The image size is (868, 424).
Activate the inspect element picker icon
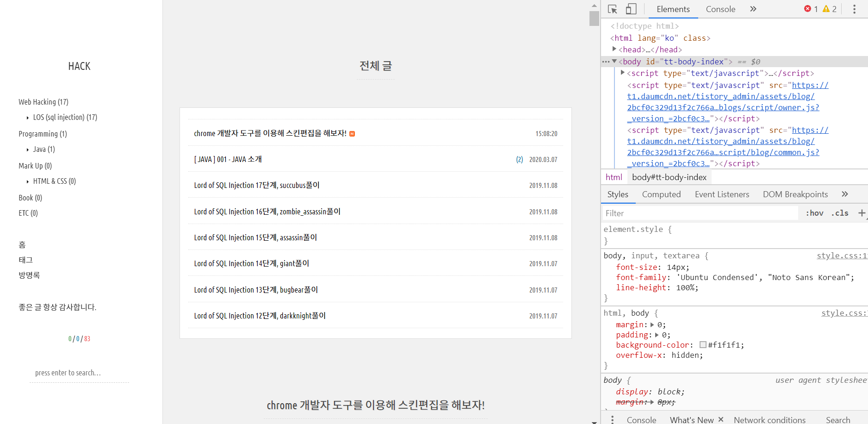(613, 9)
